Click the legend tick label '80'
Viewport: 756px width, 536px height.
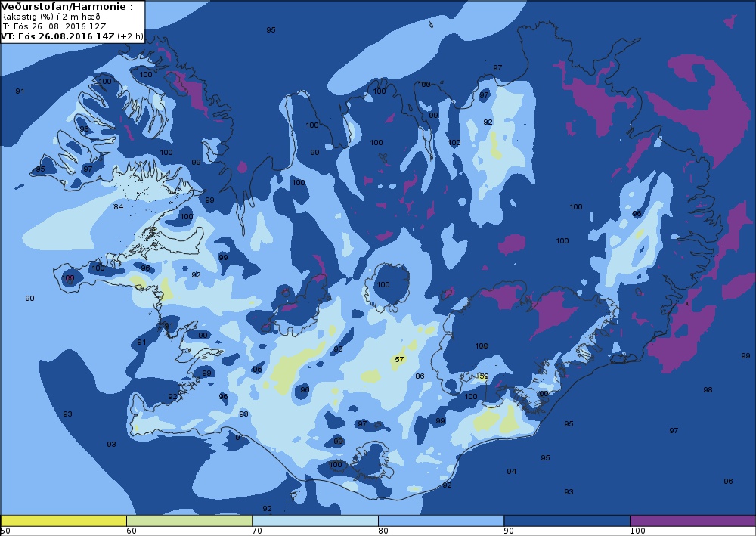pyautogui.click(x=383, y=531)
